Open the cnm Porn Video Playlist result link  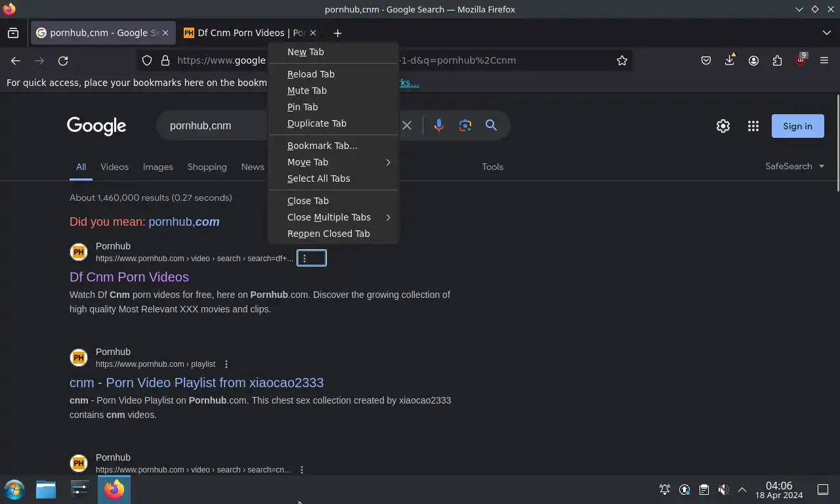click(x=196, y=383)
